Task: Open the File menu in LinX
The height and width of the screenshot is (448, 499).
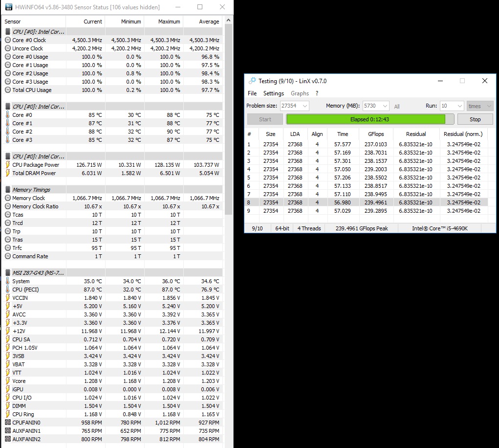Action: click(x=252, y=93)
